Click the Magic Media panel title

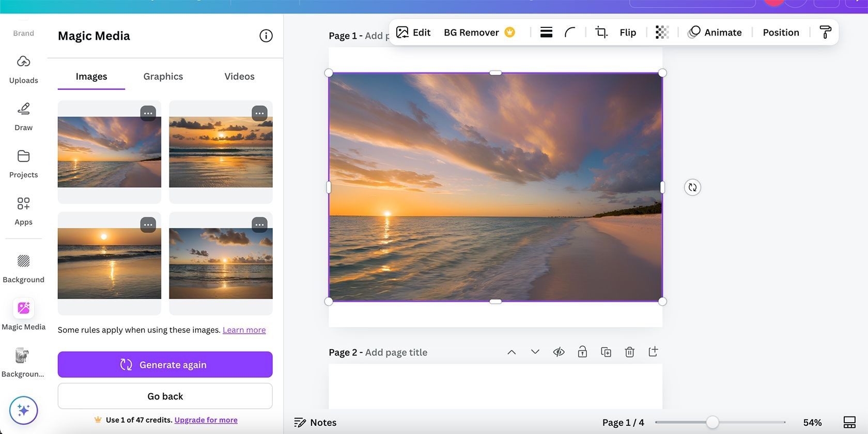94,36
